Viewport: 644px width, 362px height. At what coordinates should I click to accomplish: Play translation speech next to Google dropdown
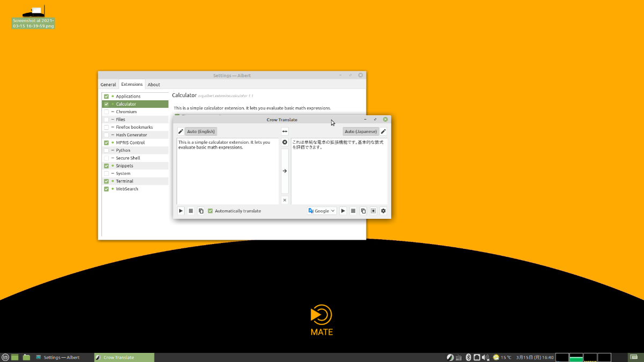(343, 211)
